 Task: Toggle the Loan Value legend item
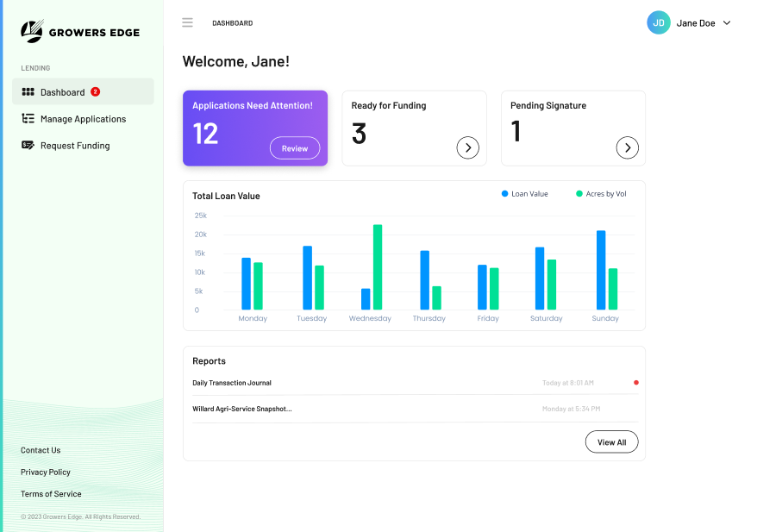pos(525,194)
